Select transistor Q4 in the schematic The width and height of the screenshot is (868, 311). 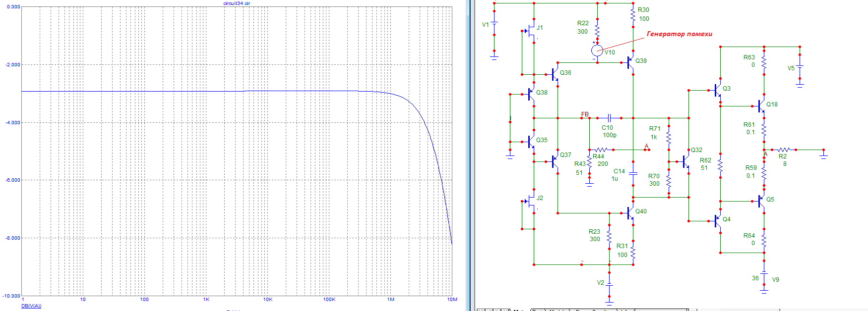click(x=717, y=221)
